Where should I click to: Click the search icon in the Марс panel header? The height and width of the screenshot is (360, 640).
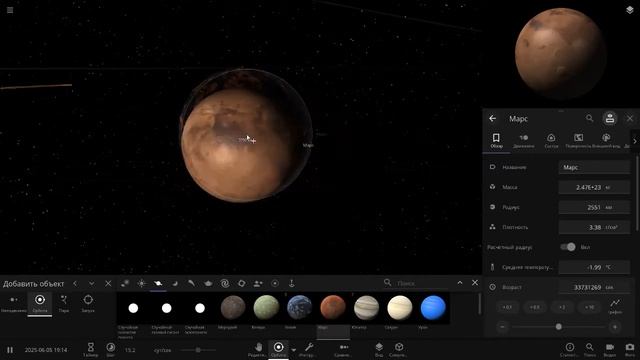tap(589, 118)
